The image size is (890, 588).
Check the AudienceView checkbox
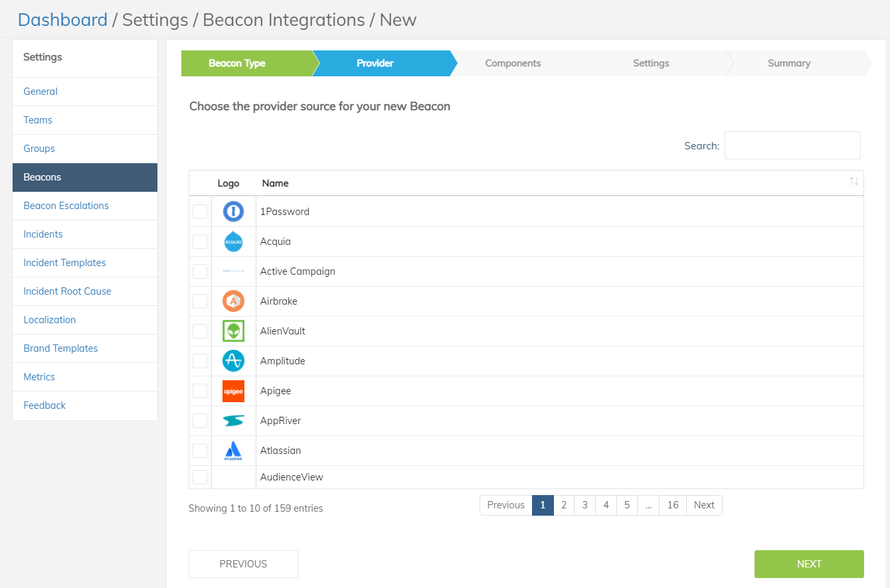200,477
